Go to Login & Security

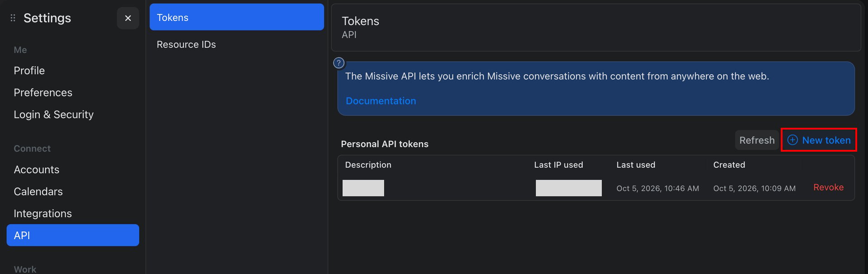point(54,115)
